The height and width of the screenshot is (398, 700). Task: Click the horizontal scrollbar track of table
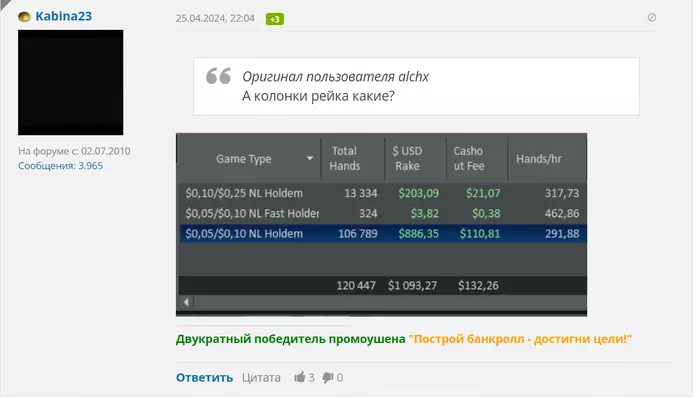tap(390, 303)
